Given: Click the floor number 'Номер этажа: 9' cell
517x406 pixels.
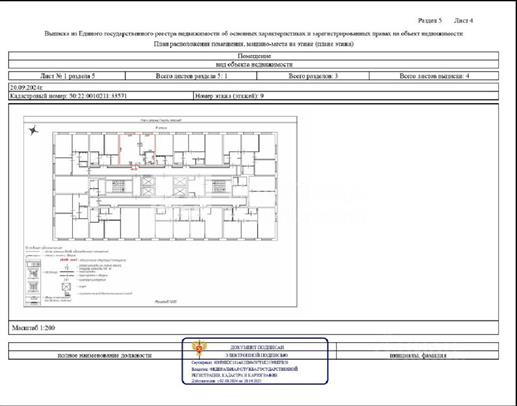Looking at the screenshot, I should coord(346,96).
